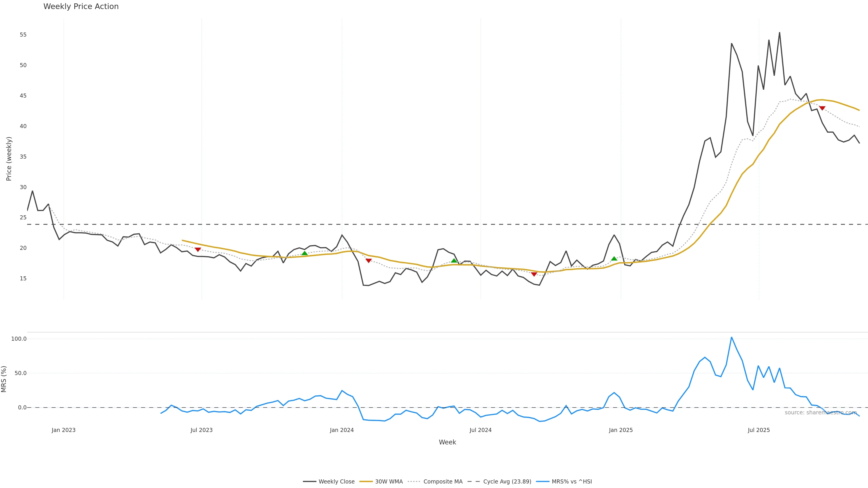868x488 pixels.
Task: Click the Weekly Price Action chart title
Action: pos(81,6)
